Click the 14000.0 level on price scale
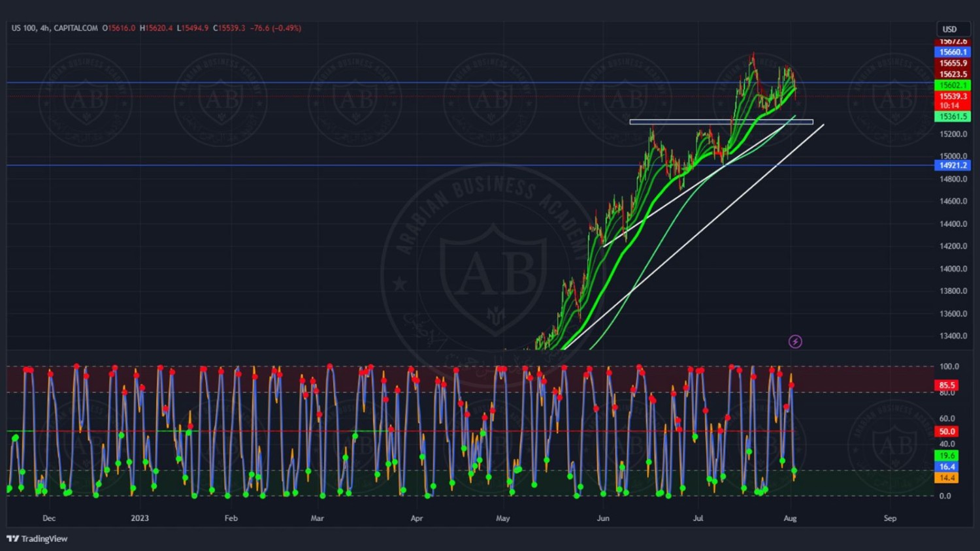980x551 pixels. (953, 269)
